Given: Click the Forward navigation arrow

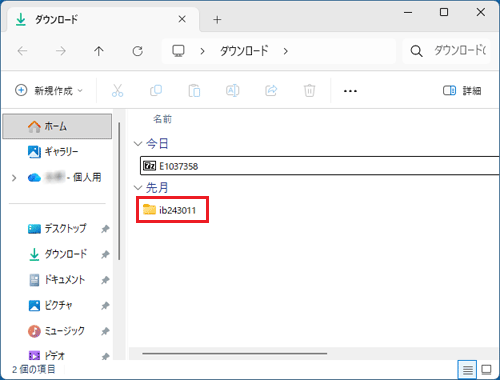Looking at the screenshot, I should (x=61, y=51).
